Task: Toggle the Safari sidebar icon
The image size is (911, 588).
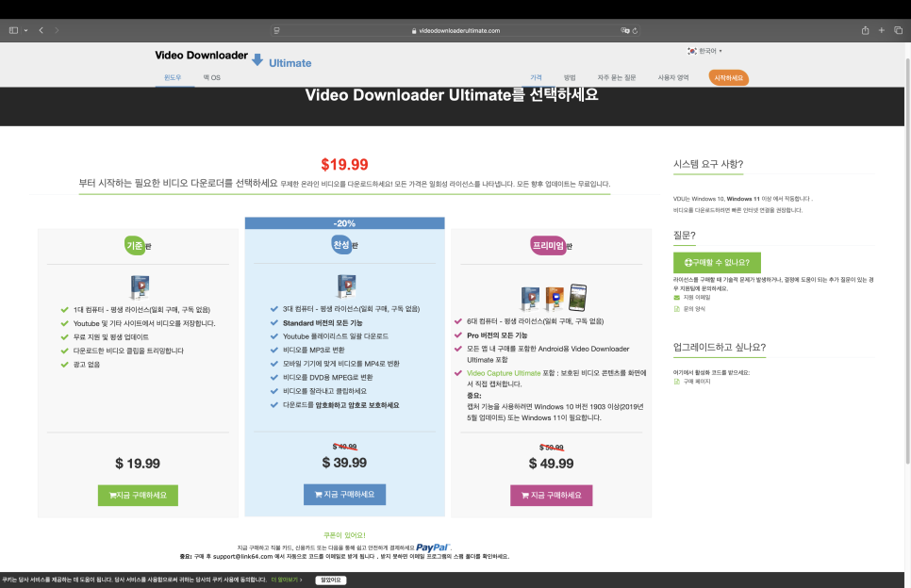Action: tap(13, 30)
